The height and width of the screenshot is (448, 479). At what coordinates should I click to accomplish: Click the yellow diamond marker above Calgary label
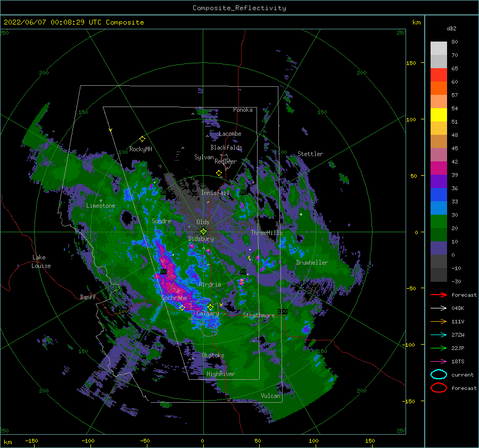click(x=210, y=307)
